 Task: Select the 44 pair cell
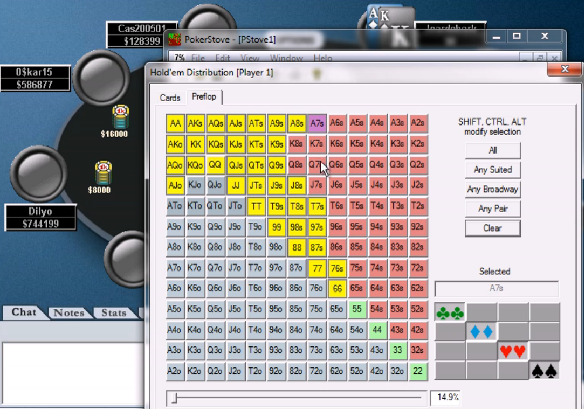(x=377, y=330)
